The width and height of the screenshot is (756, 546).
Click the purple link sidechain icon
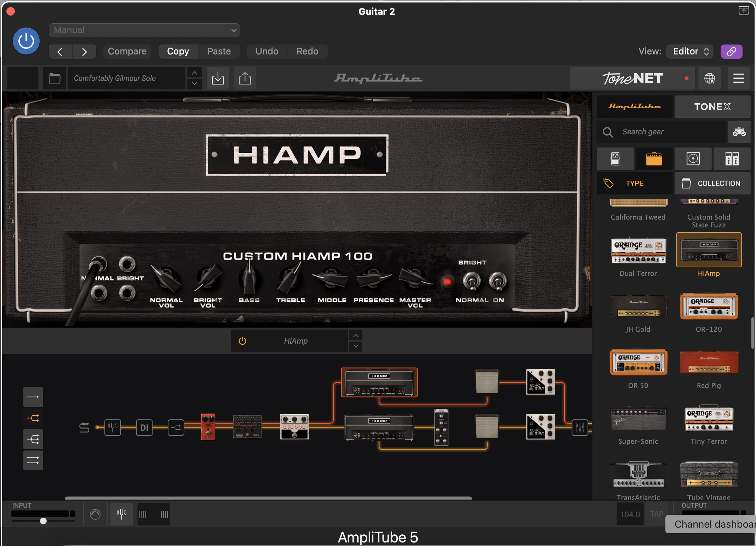(731, 52)
